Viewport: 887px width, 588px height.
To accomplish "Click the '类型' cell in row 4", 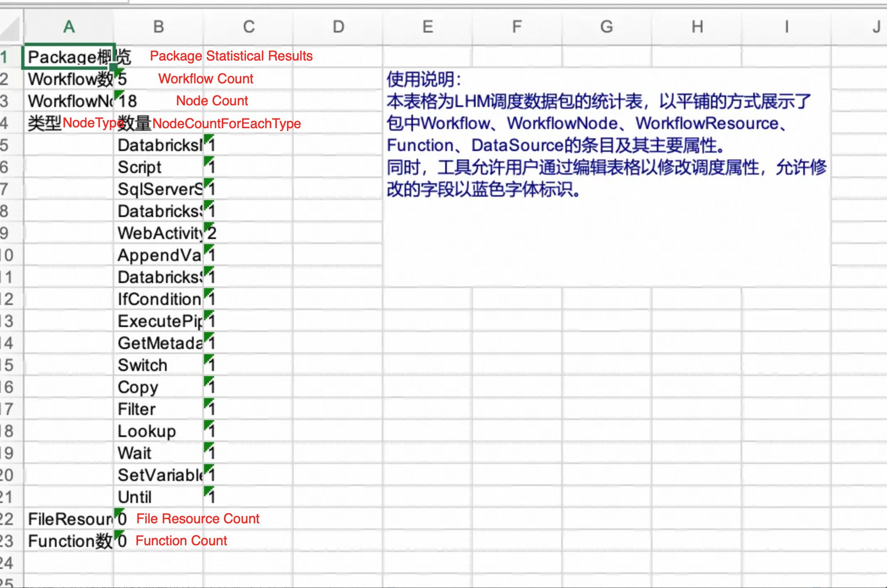I will (x=69, y=123).
